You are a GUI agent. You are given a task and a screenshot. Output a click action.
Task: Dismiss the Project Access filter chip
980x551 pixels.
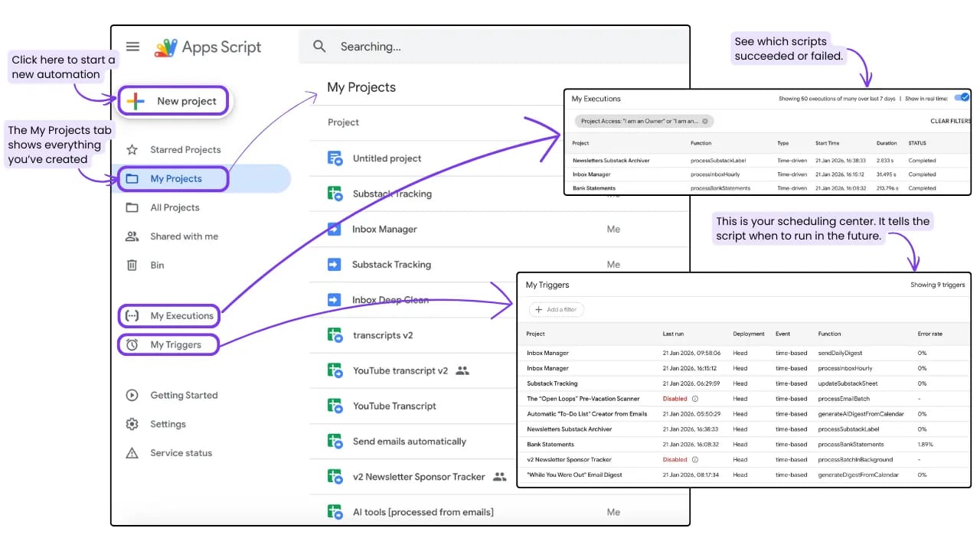point(704,121)
